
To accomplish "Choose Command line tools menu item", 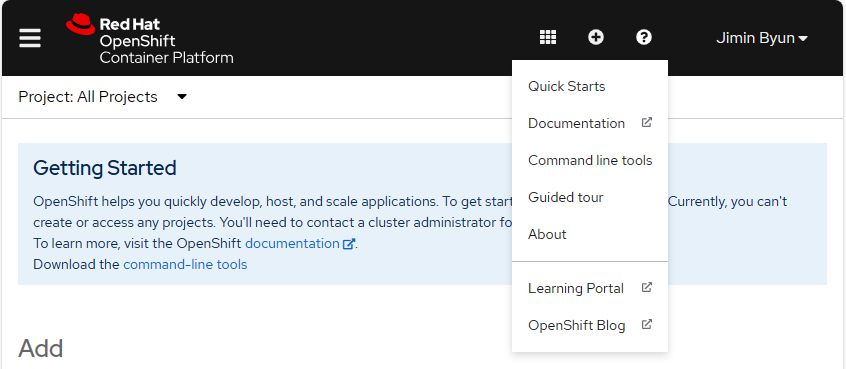I will click(590, 160).
